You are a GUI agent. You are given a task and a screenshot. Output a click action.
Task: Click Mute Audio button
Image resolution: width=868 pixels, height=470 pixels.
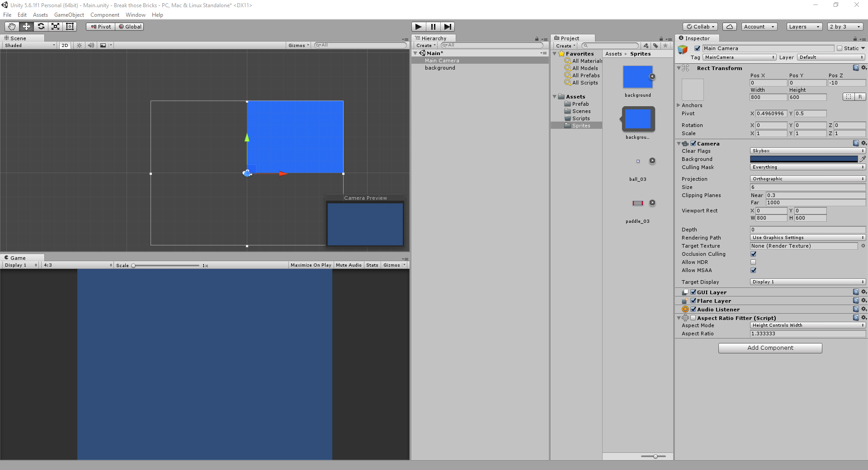pos(349,265)
